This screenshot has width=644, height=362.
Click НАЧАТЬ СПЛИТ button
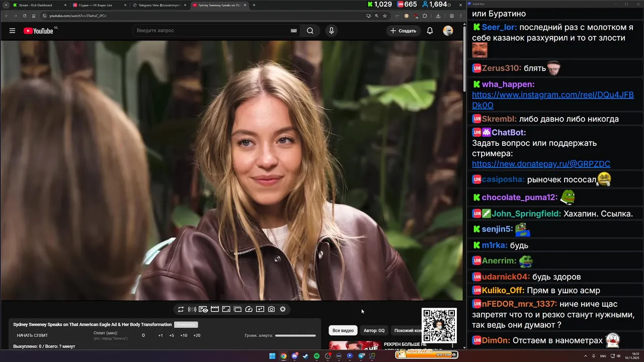click(x=32, y=335)
